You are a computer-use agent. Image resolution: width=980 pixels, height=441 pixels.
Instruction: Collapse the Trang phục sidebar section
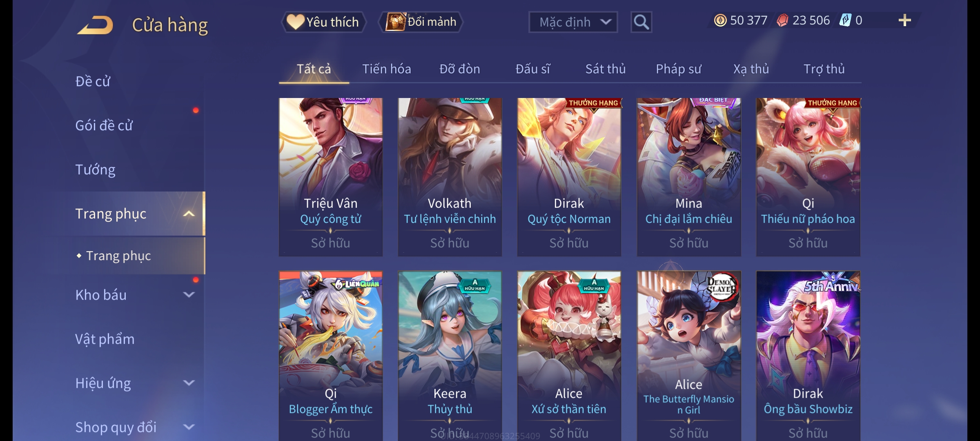pos(189,214)
